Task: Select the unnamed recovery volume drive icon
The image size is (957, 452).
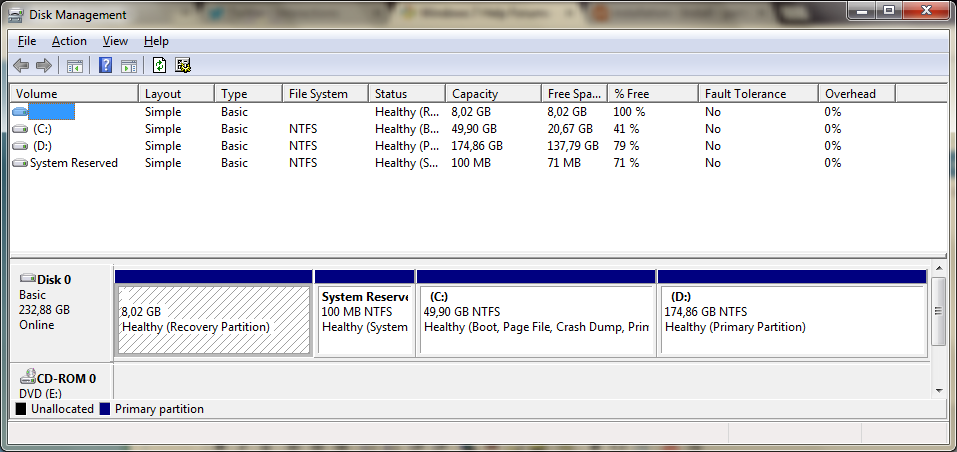Action: tap(20, 112)
